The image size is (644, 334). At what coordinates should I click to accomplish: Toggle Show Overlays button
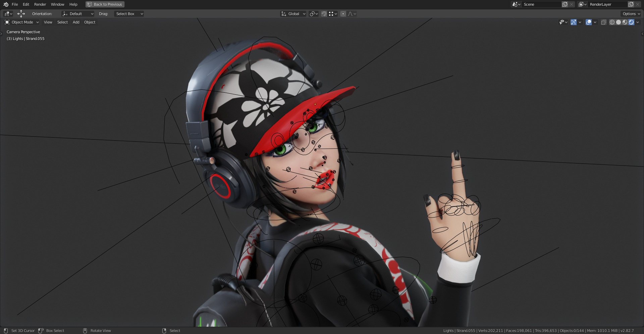[x=589, y=22]
